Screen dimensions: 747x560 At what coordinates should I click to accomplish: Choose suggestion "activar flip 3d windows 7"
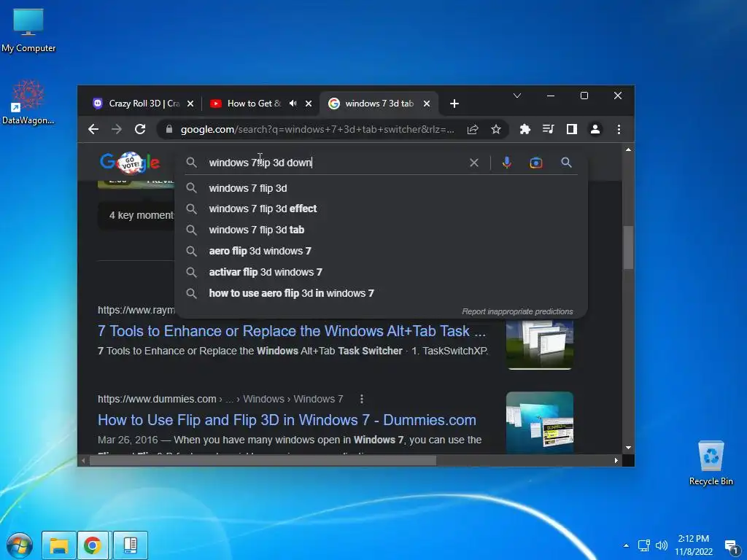pyautogui.click(x=266, y=272)
